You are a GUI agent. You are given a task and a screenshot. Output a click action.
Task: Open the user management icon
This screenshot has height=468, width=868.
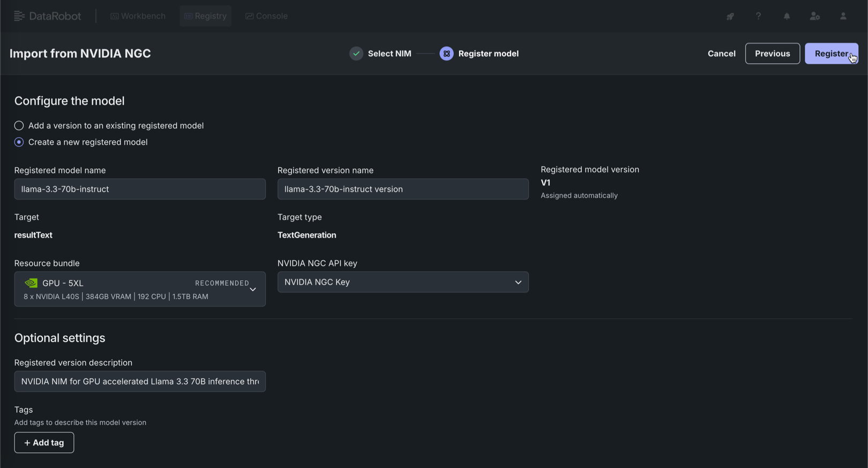[814, 16]
